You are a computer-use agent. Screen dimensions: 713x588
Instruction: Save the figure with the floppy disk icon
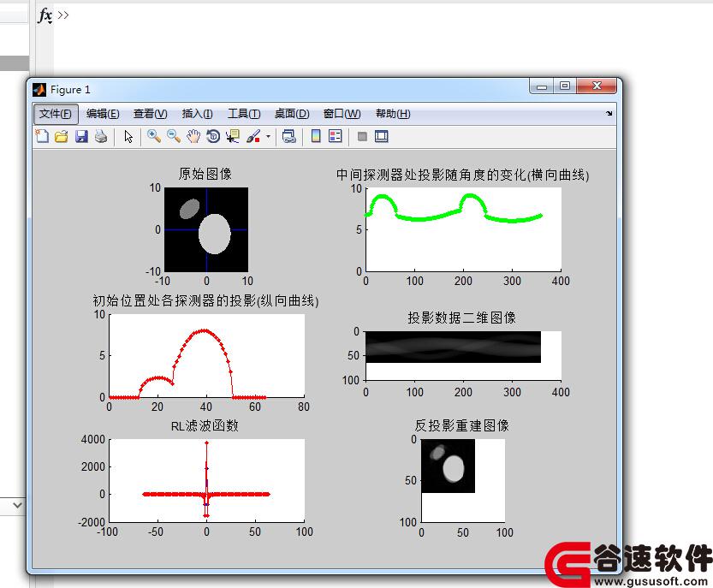(x=81, y=136)
